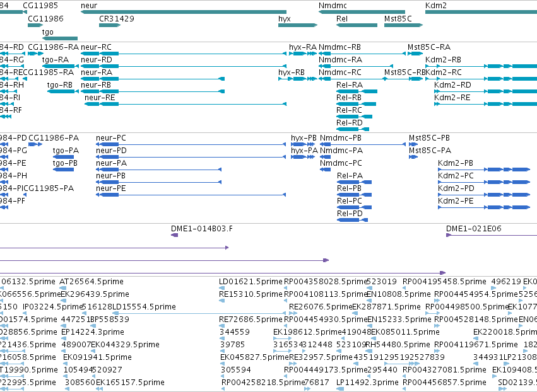Click transcript neur-RB label
Image resolution: width=537 pixels, height=392 pixels.
(x=96, y=85)
